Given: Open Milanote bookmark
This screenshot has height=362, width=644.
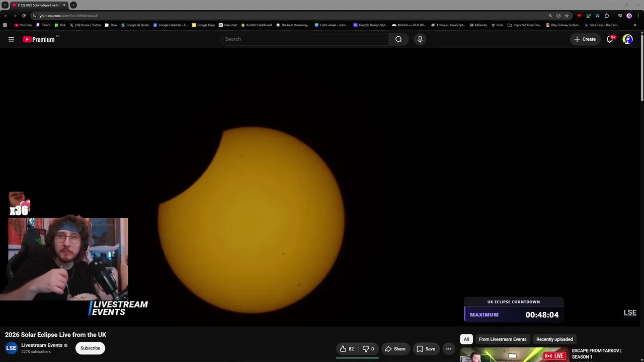Looking at the screenshot, I should [x=478, y=25].
